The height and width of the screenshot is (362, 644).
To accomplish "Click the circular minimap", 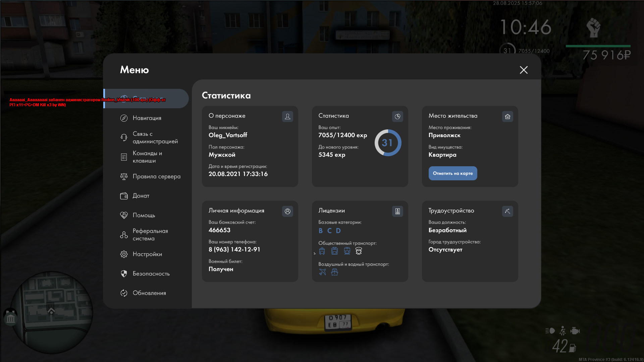I will (x=52, y=313).
